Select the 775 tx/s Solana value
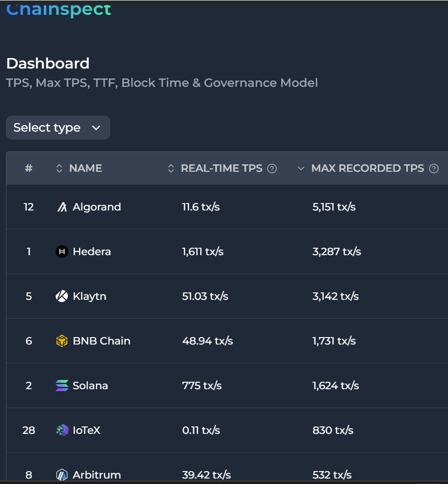Viewport: 448px width, 484px height. click(202, 386)
